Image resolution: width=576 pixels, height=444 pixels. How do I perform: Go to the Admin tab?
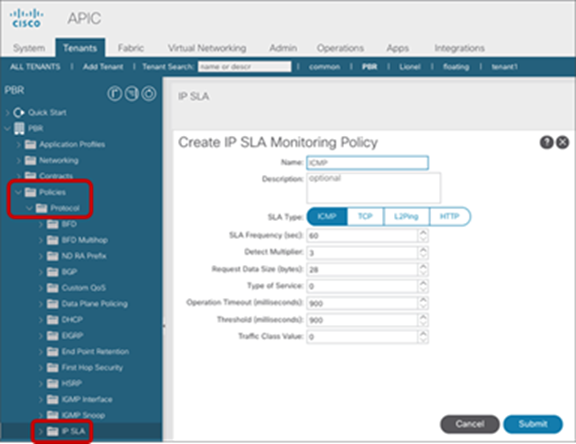click(x=283, y=48)
